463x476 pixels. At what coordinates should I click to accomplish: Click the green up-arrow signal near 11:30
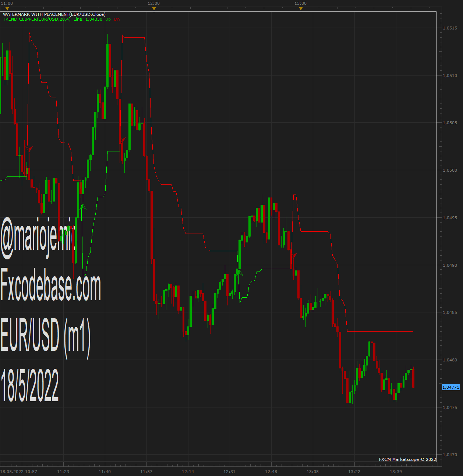tap(83, 207)
